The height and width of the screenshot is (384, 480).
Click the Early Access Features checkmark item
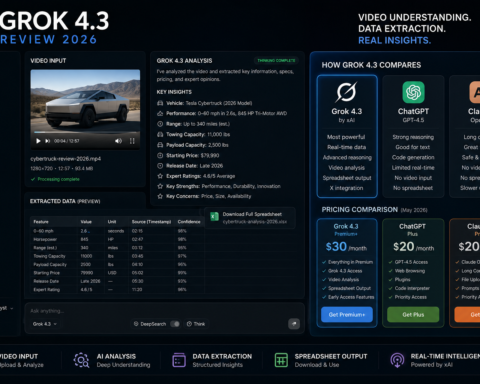[x=348, y=297]
